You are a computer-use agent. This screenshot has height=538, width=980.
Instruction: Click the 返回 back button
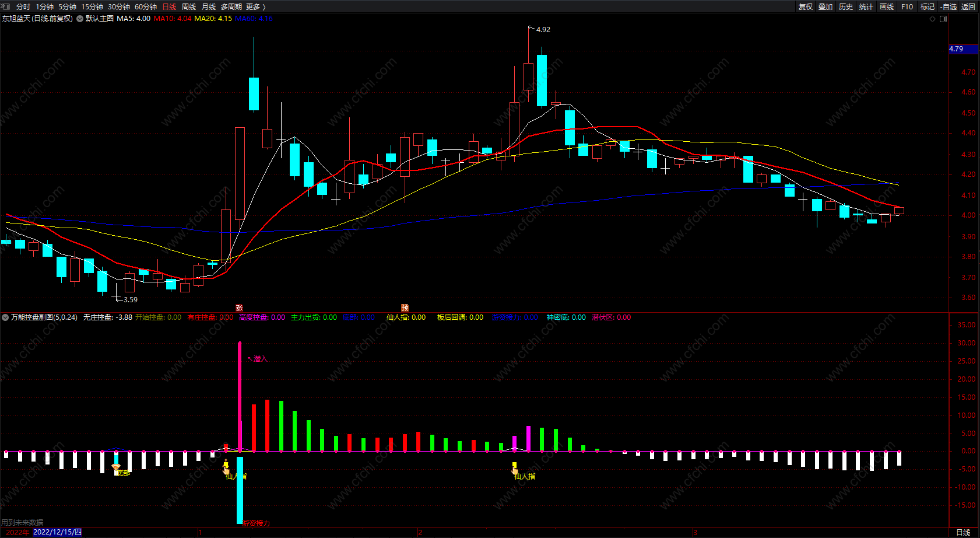point(968,7)
